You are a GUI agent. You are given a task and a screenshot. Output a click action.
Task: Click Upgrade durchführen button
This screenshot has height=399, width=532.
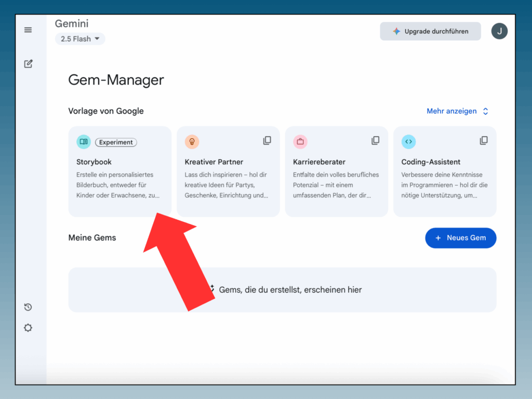430,31
